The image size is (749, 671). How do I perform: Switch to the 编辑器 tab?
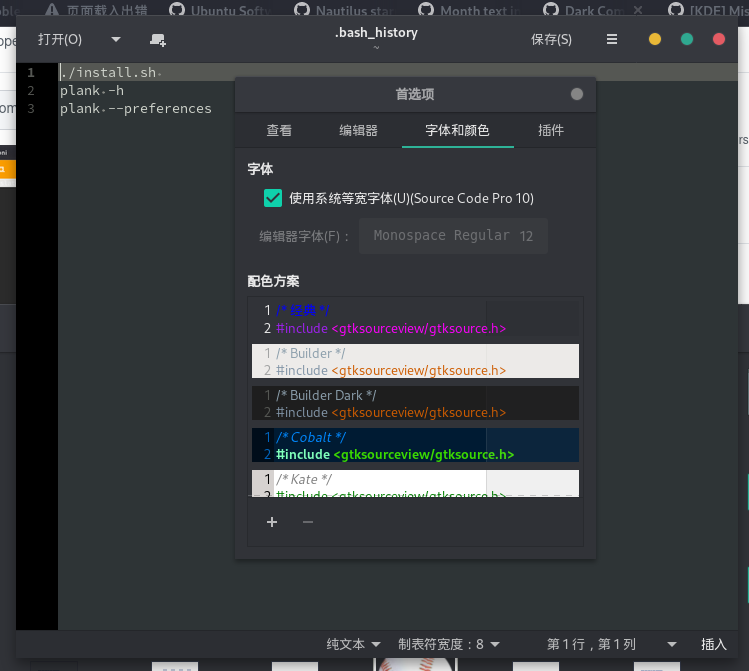point(358,130)
